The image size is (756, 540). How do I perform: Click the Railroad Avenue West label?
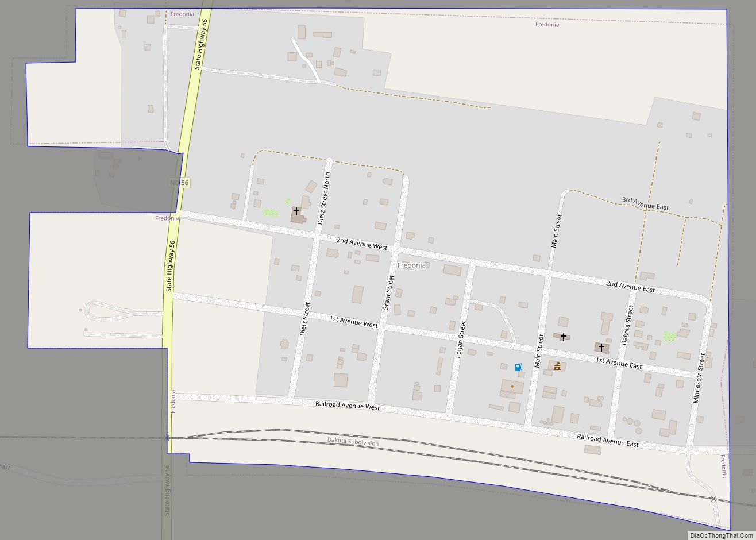[x=348, y=406]
